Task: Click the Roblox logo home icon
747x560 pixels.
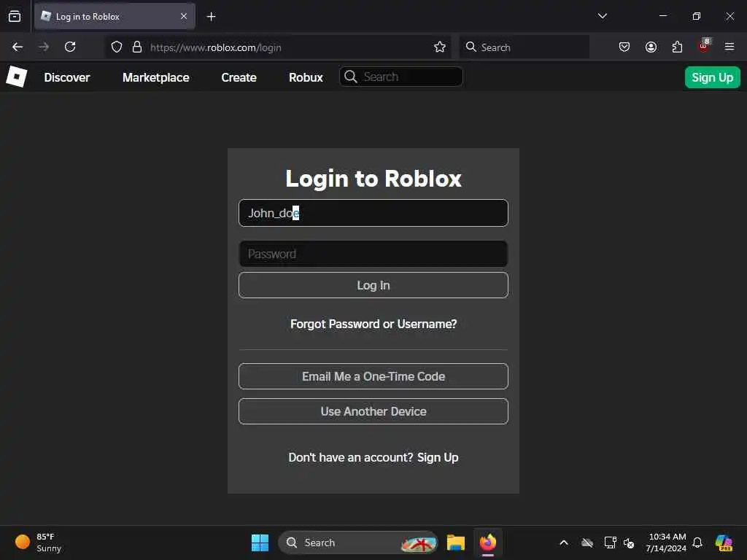Action: coord(17,77)
